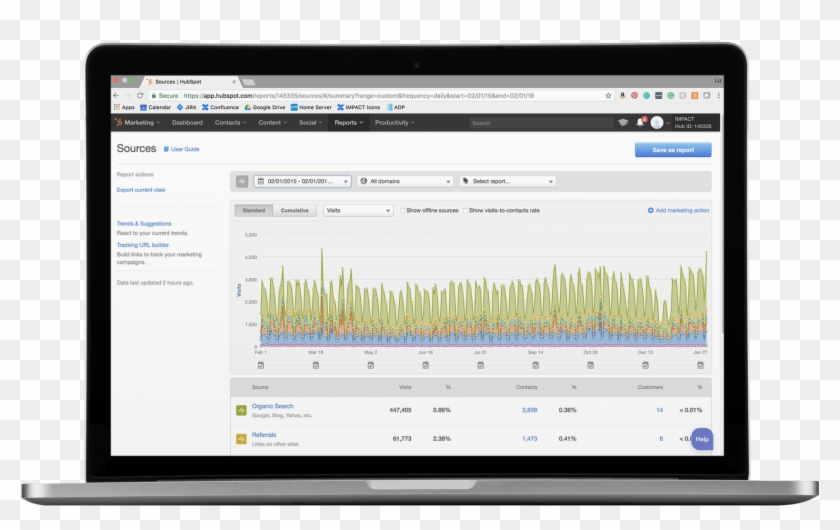Screen dimensions: 840x530
Task: Click the user account avatar icon
Action: (657, 123)
